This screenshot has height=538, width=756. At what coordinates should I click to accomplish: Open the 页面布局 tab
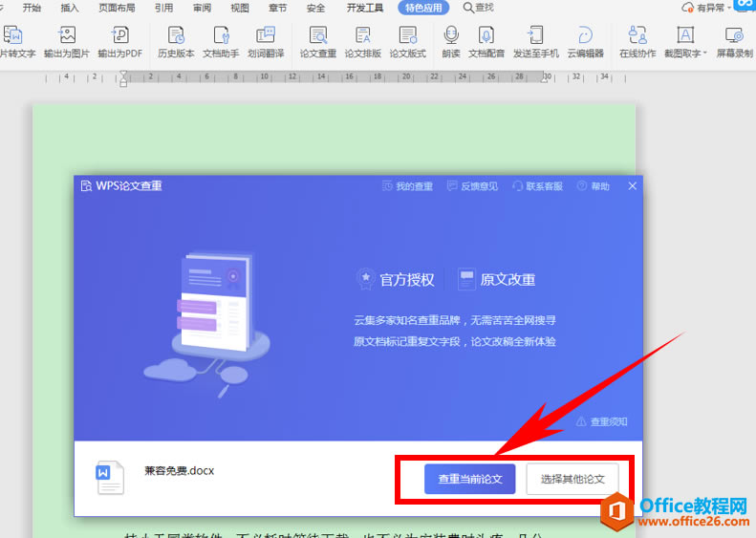tap(118, 8)
